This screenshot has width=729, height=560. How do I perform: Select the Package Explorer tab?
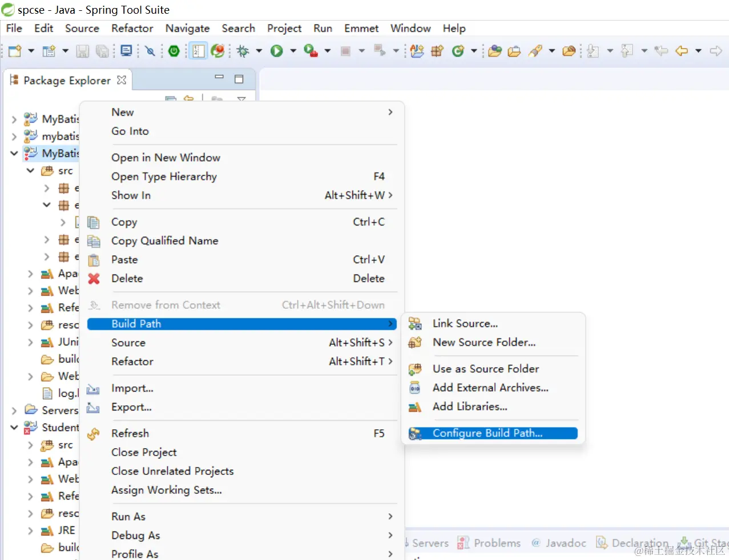click(67, 80)
